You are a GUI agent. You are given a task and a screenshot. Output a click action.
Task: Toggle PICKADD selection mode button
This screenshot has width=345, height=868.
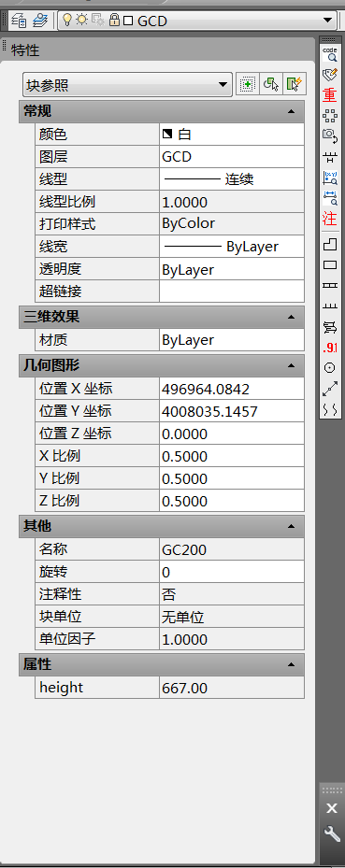point(247,85)
